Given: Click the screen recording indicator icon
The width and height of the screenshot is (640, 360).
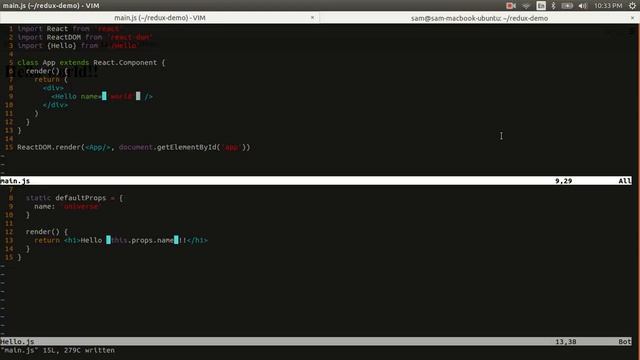Looking at the screenshot, I should click(511, 6).
